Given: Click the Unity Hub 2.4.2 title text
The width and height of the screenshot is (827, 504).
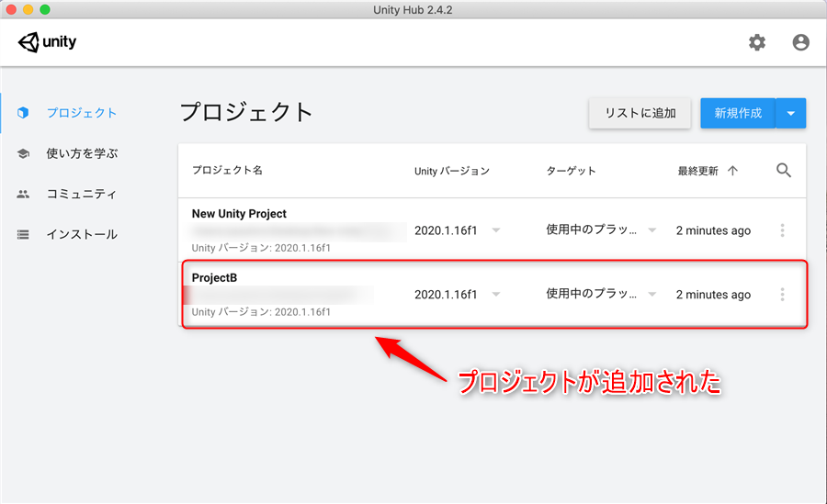Looking at the screenshot, I should click(413, 10).
